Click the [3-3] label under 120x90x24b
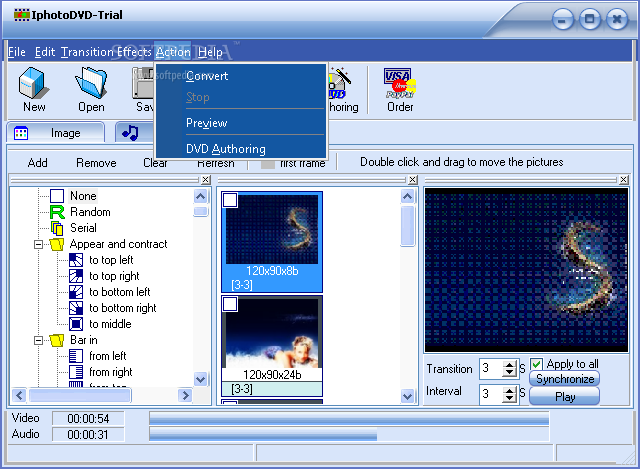 pyautogui.click(x=242, y=389)
